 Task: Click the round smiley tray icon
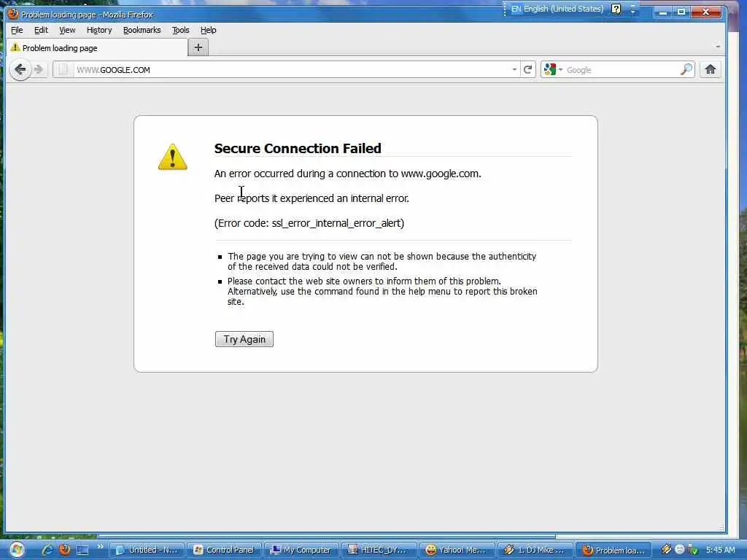click(x=680, y=550)
